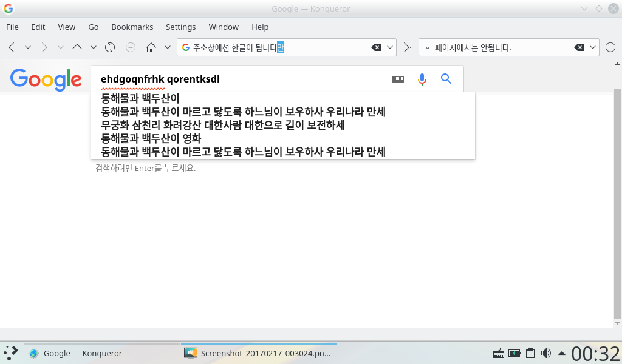Click the 00:32 clock
The width and height of the screenshot is (622, 364).
coord(595,354)
